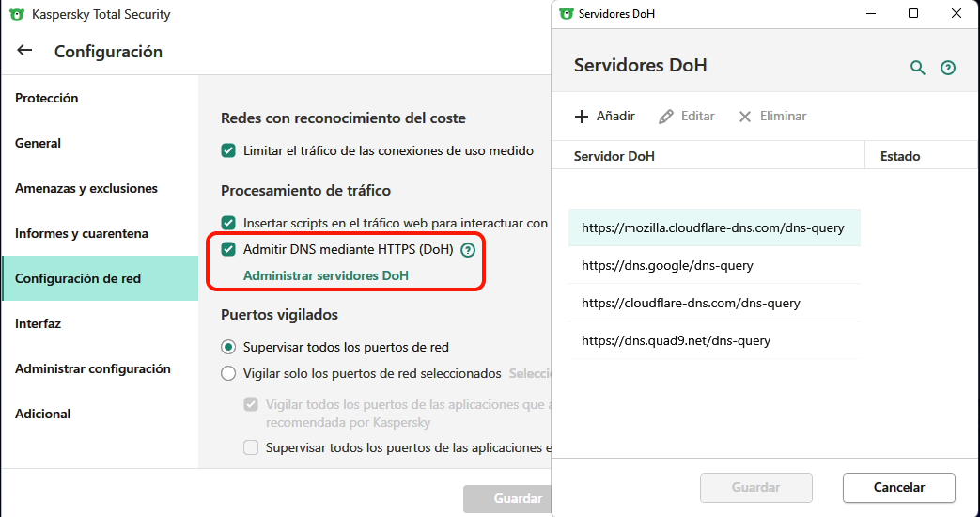Click the Kaspersky Total Security logo icon

pos(17,14)
